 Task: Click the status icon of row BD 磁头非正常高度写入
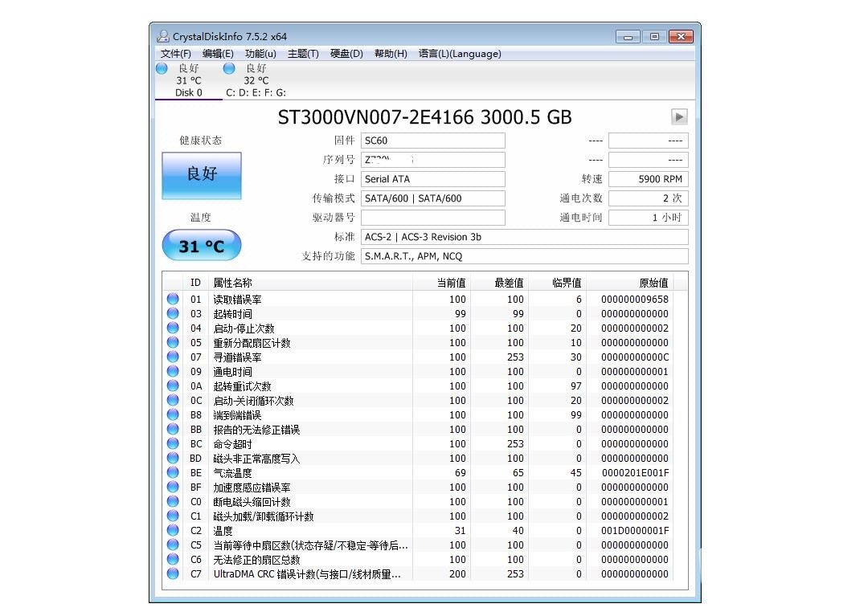click(173, 458)
